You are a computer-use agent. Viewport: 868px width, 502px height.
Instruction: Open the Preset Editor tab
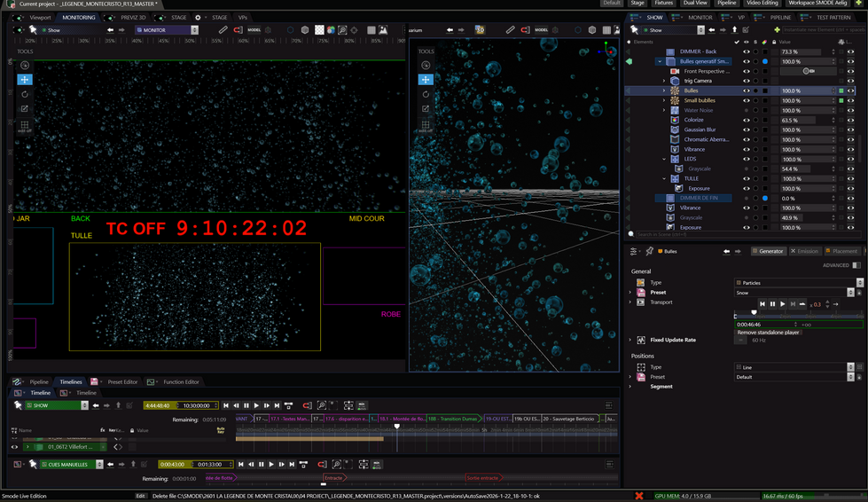[x=121, y=381]
